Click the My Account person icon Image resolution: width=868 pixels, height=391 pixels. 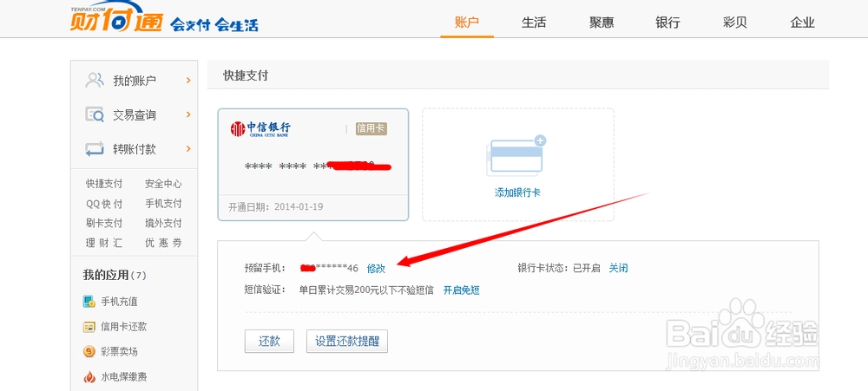click(x=95, y=81)
